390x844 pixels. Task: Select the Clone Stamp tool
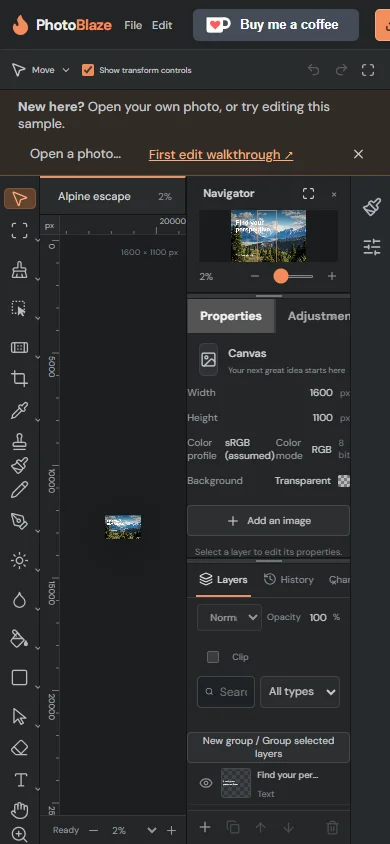19,441
